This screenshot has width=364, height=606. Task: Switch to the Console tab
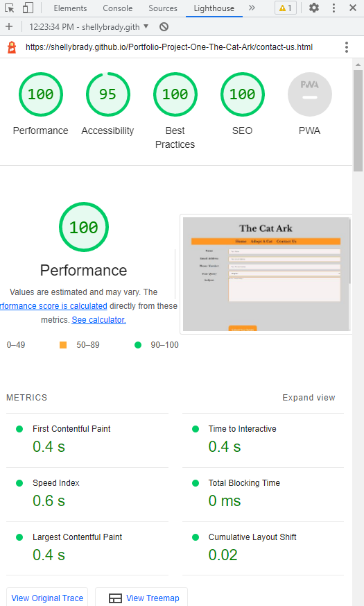coord(117,8)
